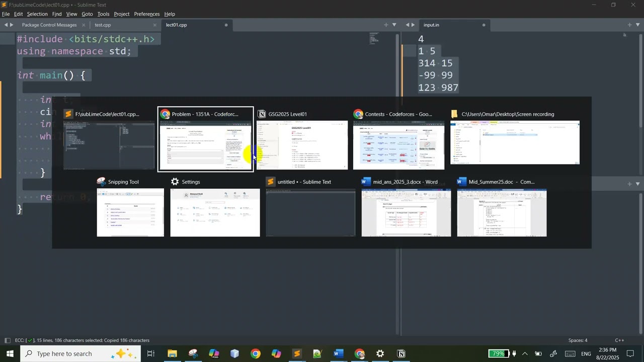Image resolution: width=644 pixels, height=362 pixels.
Task: Close the test.cpp tab
Action: coord(155,25)
